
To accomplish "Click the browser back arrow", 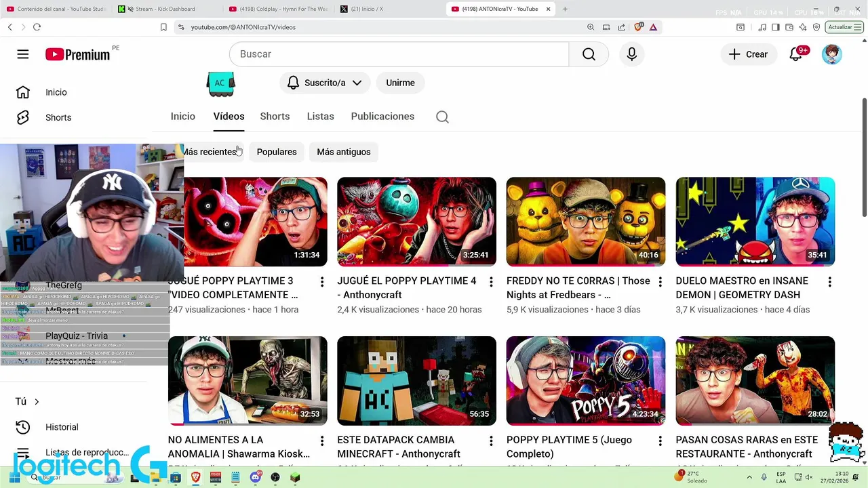I will tap(9, 27).
